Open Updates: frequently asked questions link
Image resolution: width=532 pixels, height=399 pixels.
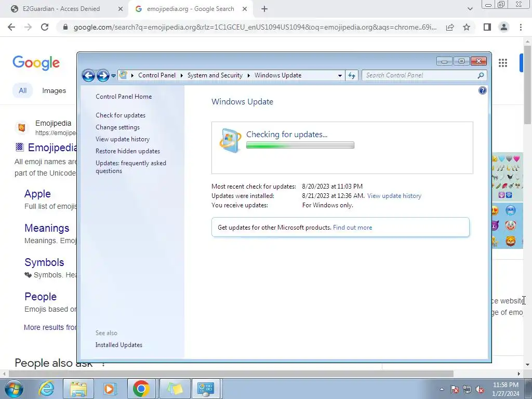coord(130,167)
